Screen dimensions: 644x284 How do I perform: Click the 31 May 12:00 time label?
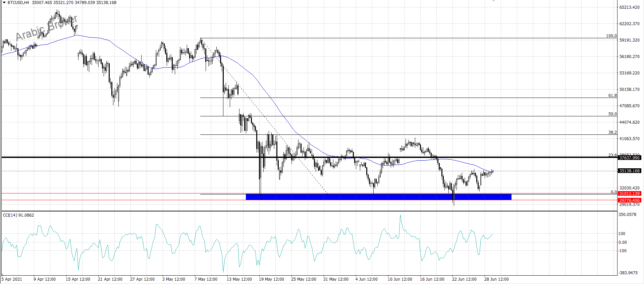pyautogui.click(x=336, y=279)
